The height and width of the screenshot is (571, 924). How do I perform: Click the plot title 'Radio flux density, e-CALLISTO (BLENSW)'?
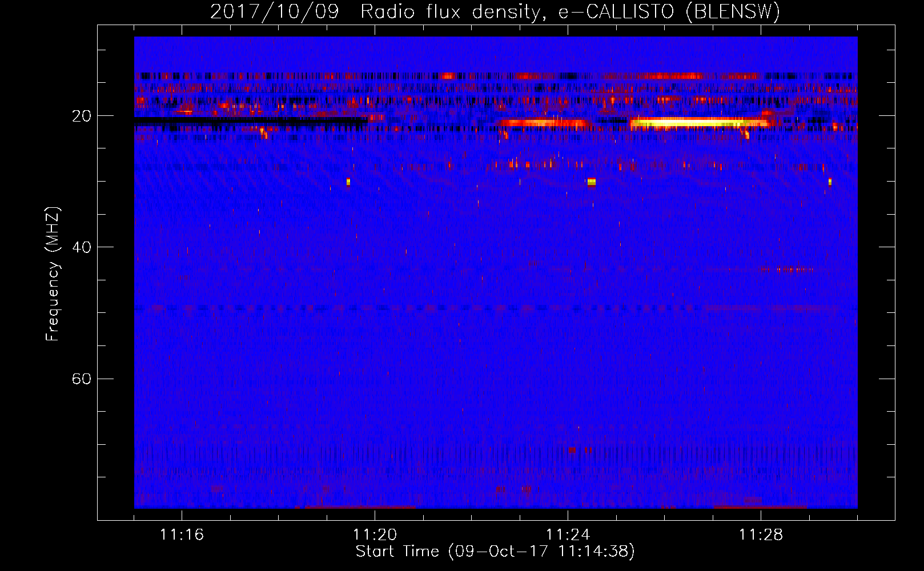click(x=570, y=11)
